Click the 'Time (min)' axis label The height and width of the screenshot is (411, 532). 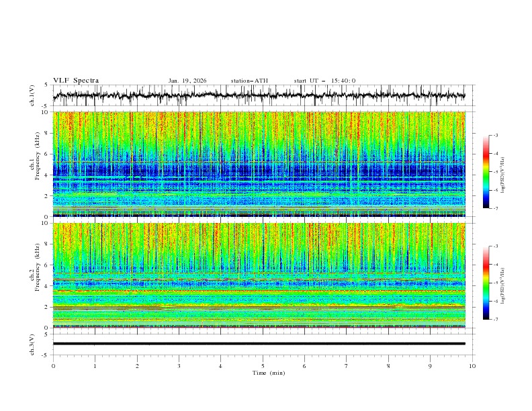(x=269, y=373)
